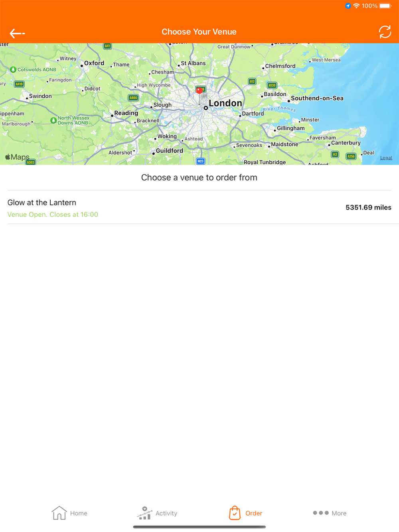The image size is (399, 532).
Task: Open the Home tab house icon
Action: [59, 513]
